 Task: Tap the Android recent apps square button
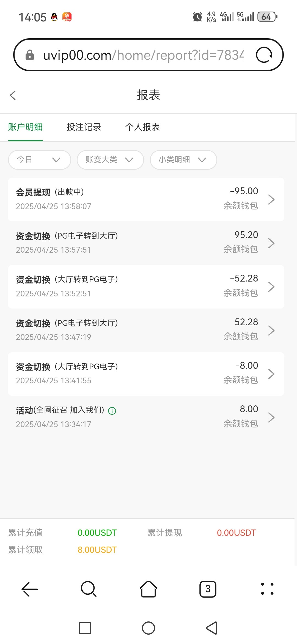85,628
